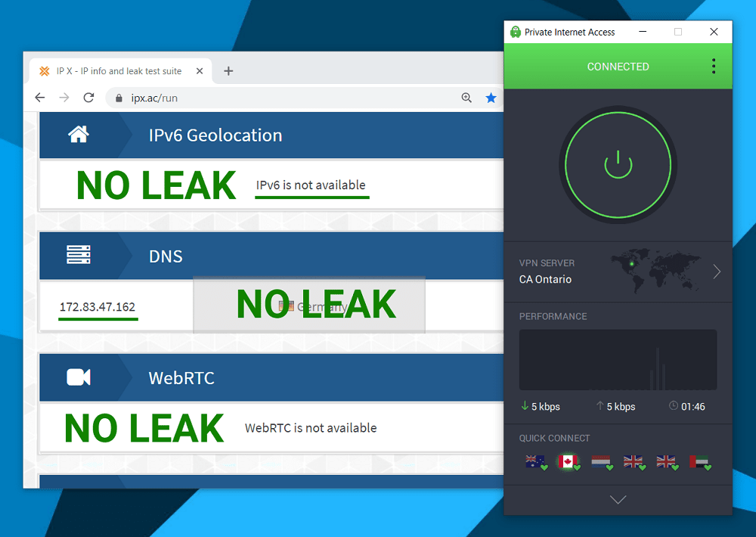
Task: Click the QUICK CONNECT label
Action: click(x=554, y=438)
